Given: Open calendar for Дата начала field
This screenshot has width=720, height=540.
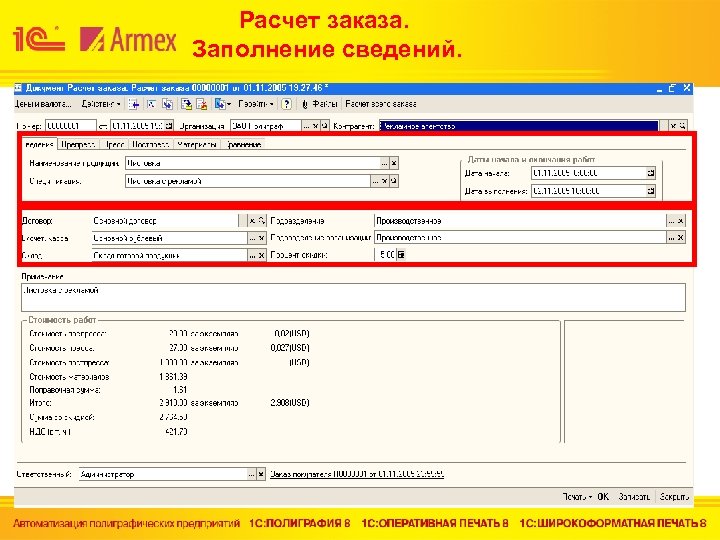Looking at the screenshot, I should 651,173.
